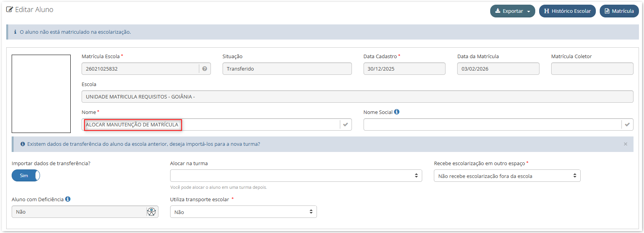Click the edit icon beside Editar Aluno
Screen dimensions: 644x233
coord(9,10)
